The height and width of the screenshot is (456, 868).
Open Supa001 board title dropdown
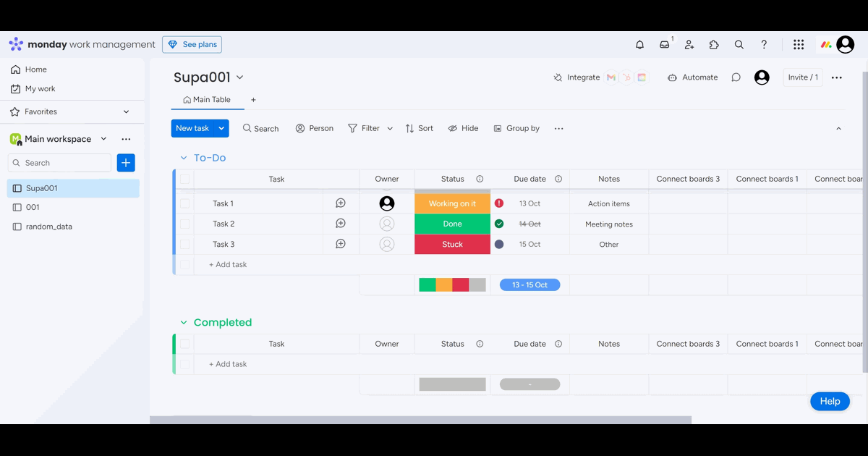240,77
